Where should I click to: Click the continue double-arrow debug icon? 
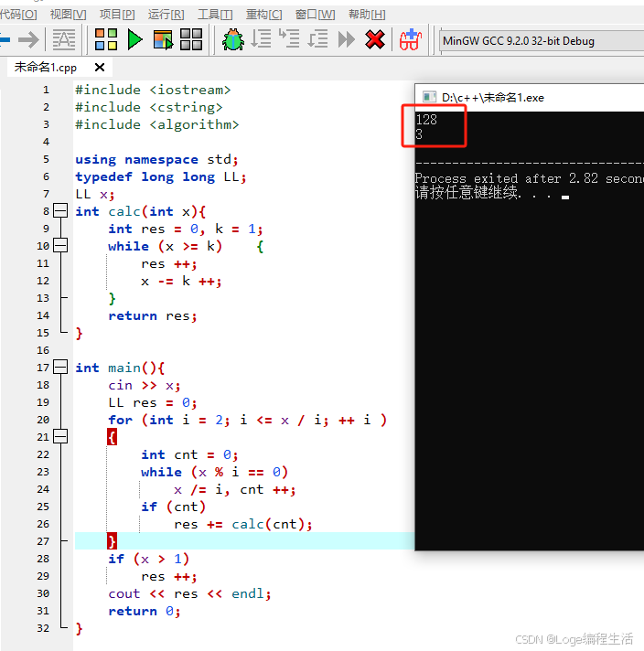click(x=346, y=40)
